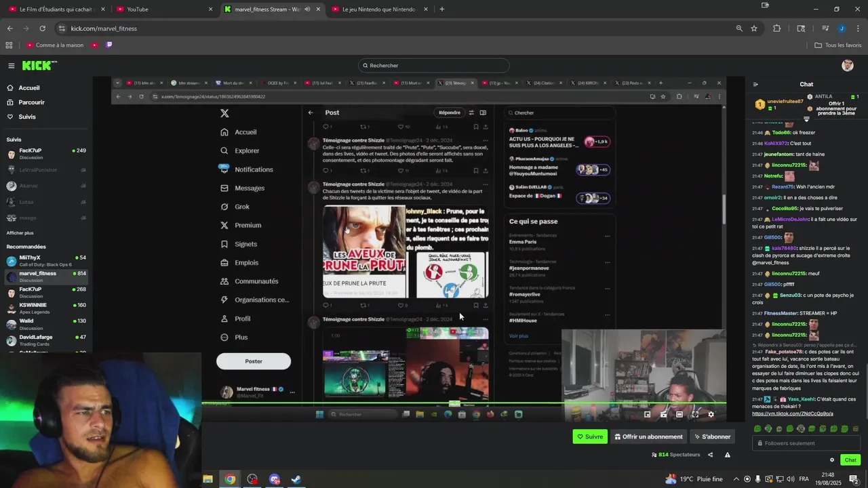Show hidden tray icons chevron
Viewport: 868px width, 488px height.
click(x=736, y=479)
